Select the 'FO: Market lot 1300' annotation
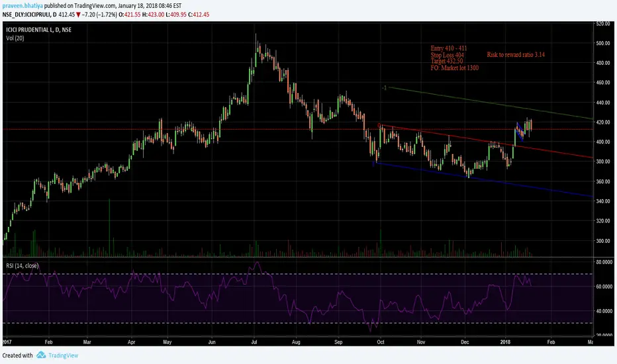 pyautogui.click(x=455, y=68)
